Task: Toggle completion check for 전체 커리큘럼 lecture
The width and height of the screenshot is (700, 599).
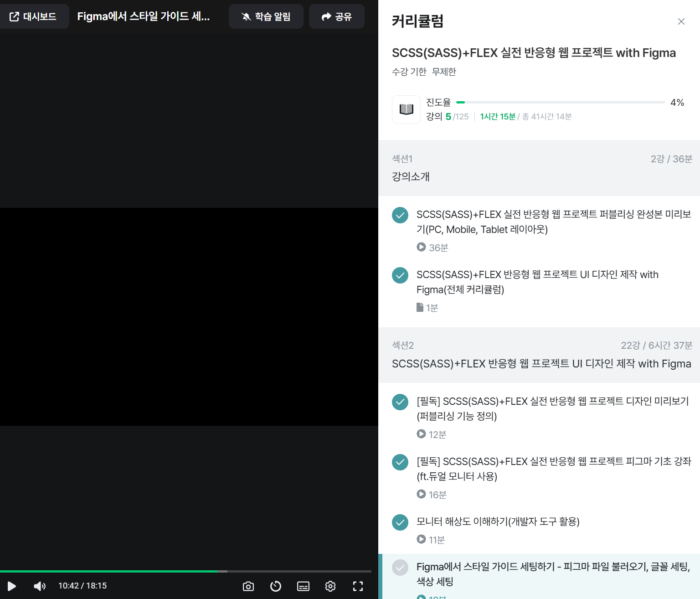Action: point(400,275)
